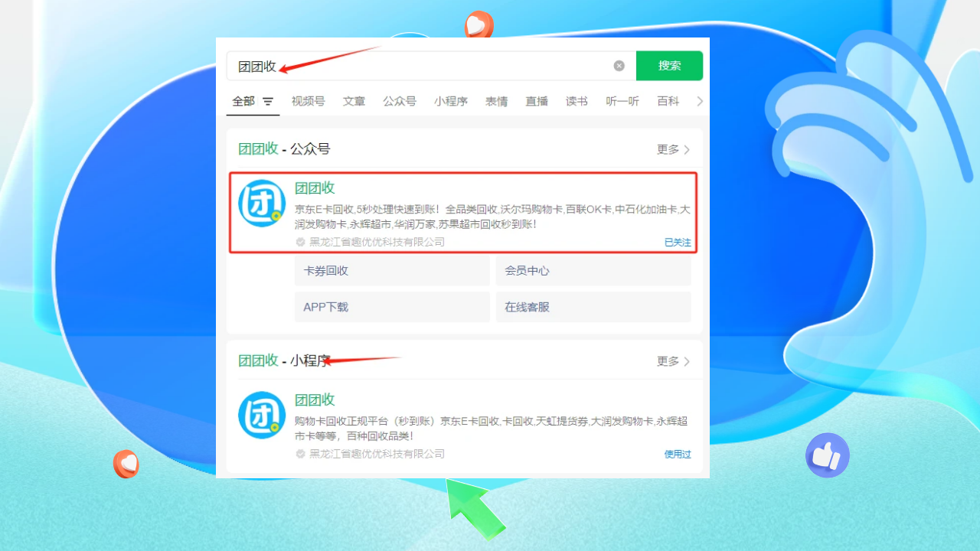Open the APP下载 menu button
This screenshot has height=551, width=980.
(392, 307)
